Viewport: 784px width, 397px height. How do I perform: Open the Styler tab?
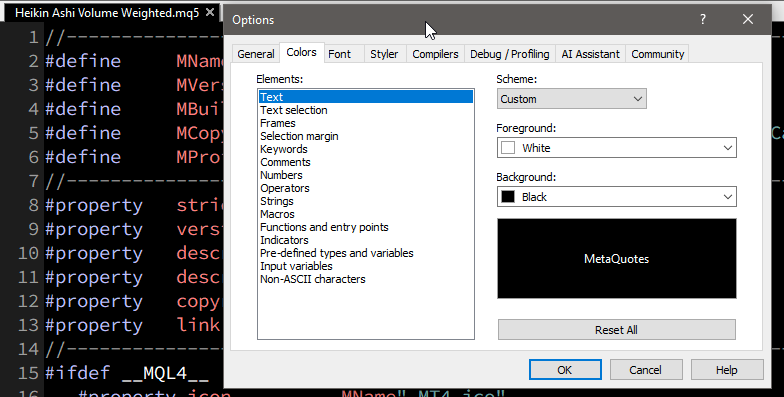(384, 54)
